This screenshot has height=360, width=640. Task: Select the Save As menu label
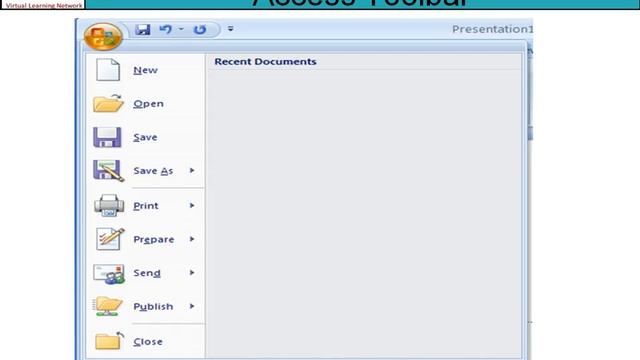click(x=153, y=171)
